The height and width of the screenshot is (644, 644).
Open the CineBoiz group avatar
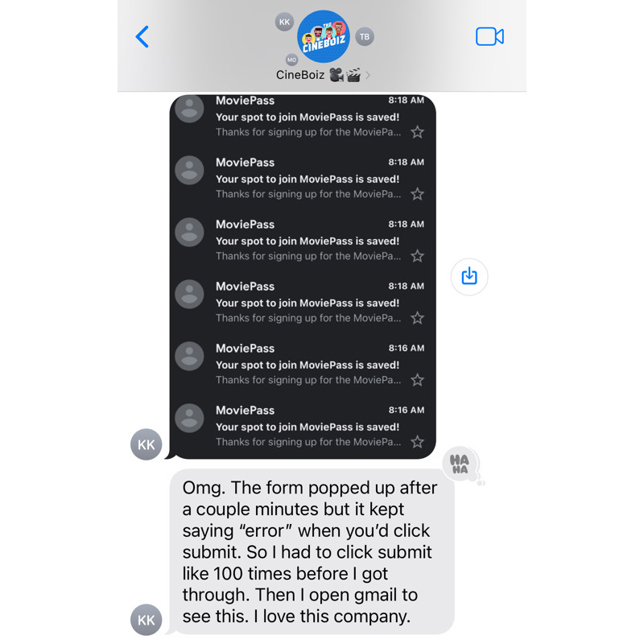pos(324,36)
